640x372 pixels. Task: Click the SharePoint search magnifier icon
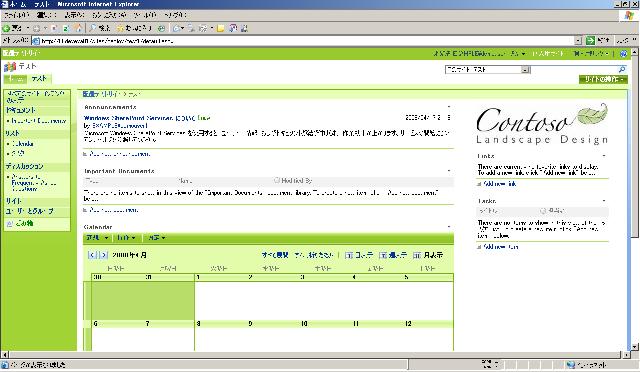click(x=622, y=69)
